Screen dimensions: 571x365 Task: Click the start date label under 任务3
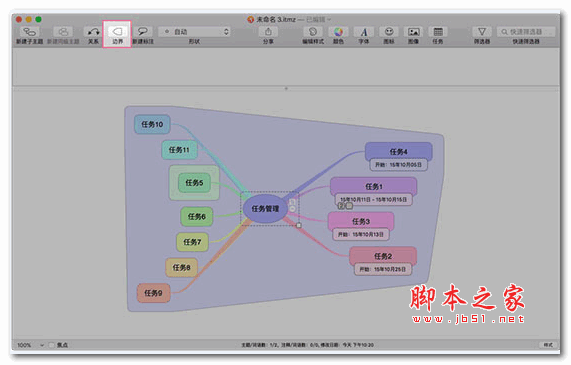[361, 235]
